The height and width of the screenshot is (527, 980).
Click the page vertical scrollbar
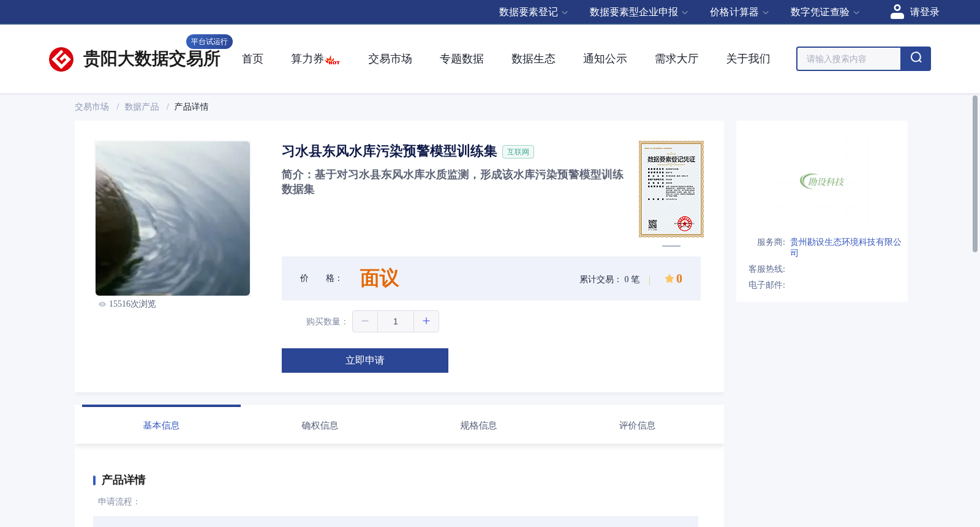975,174
